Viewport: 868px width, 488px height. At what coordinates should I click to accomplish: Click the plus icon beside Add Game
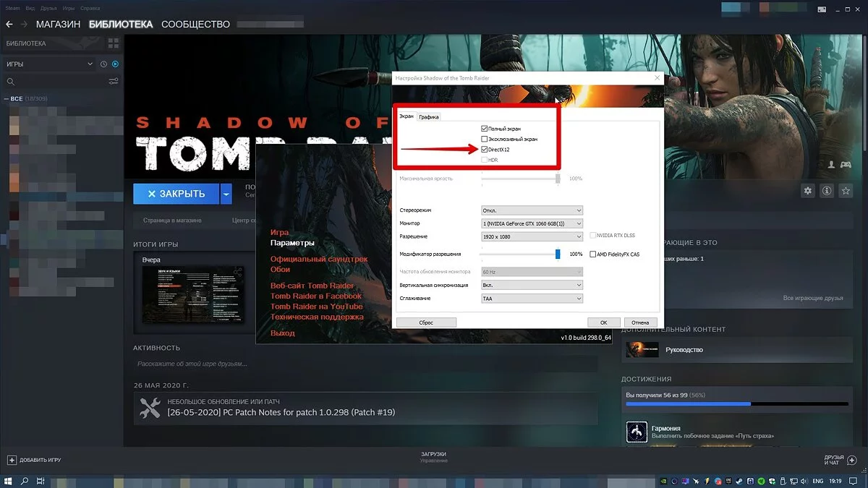[x=12, y=460]
